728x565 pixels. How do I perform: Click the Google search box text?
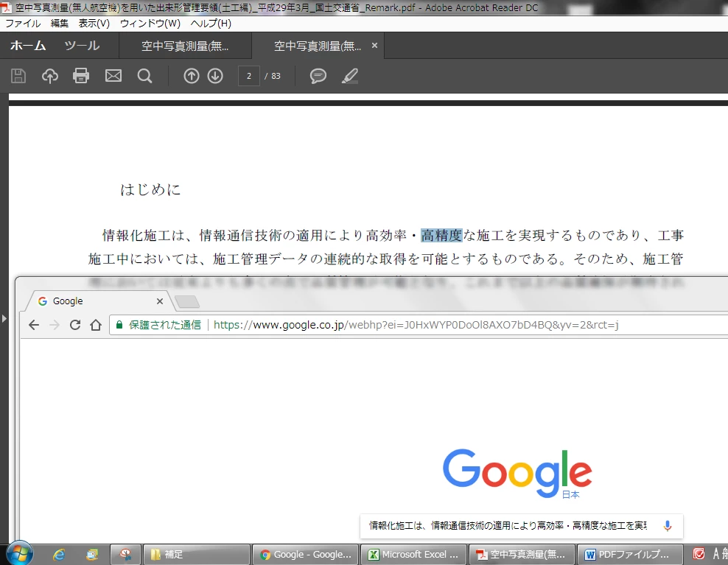[508, 525]
